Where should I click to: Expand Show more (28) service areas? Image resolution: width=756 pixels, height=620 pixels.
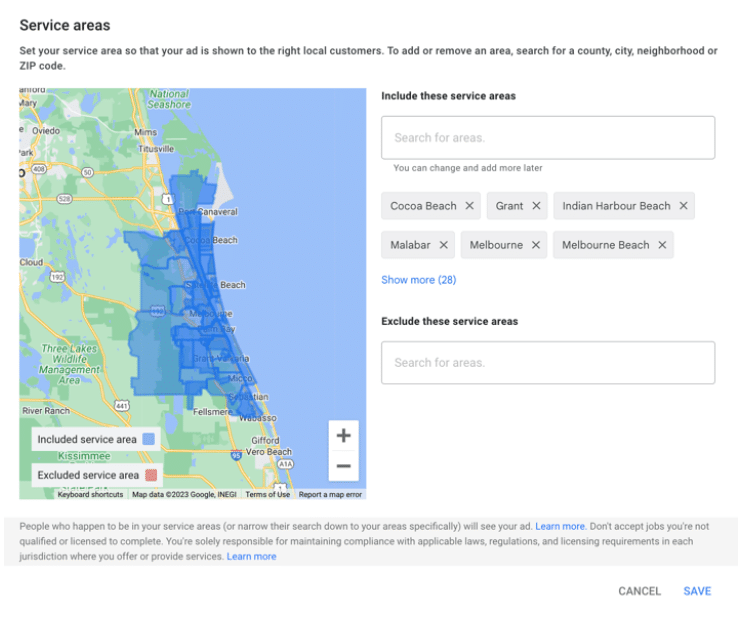(418, 280)
